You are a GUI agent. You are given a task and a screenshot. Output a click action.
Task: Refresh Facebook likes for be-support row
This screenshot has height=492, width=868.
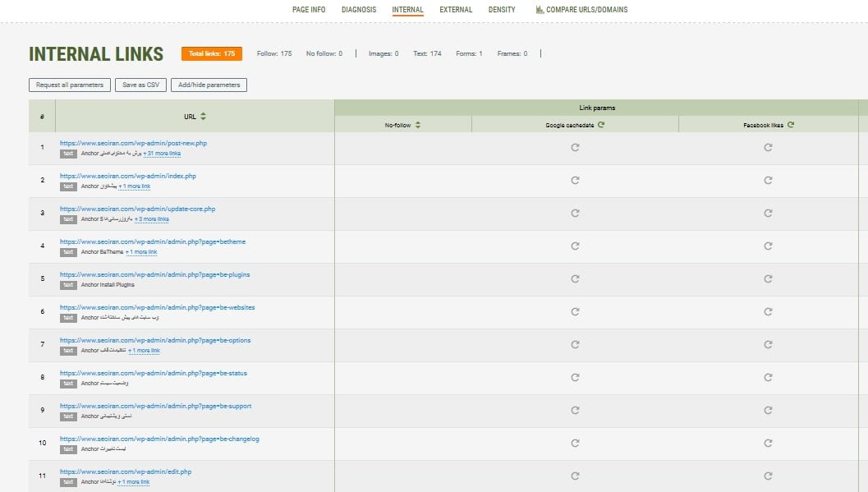click(x=768, y=410)
